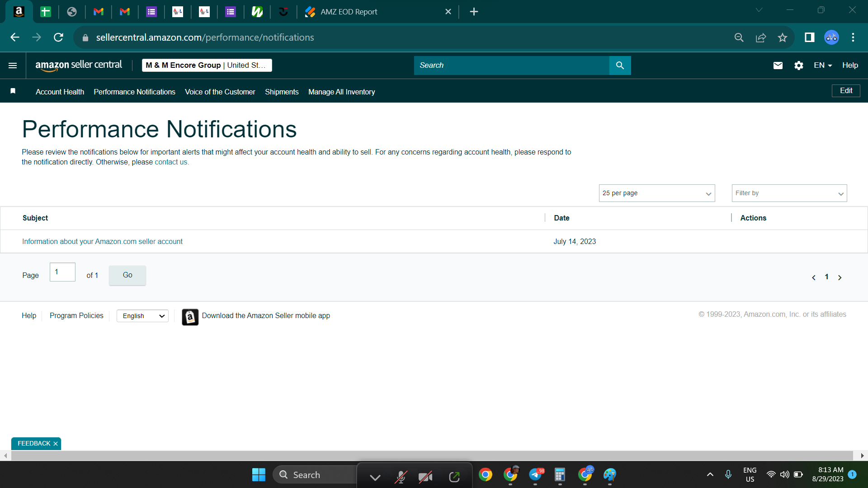Viewport: 868px width, 488px height.
Task: Click the Date column header
Action: click(x=561, y=218)
